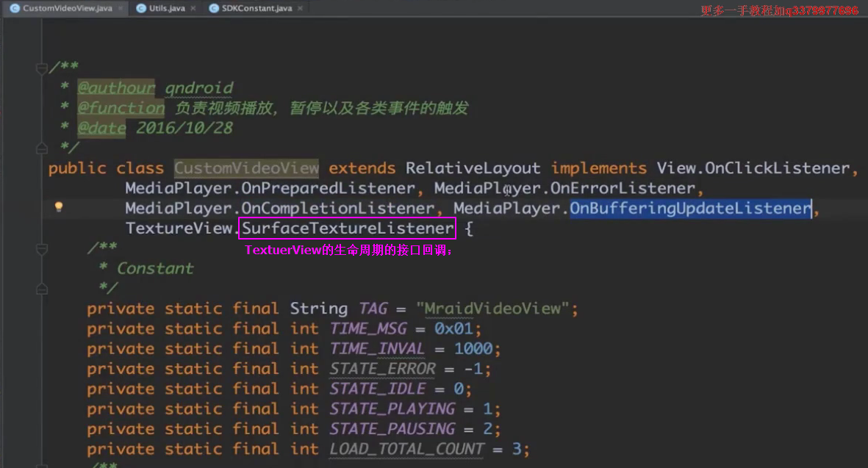Viewport: 868px width, 468px height.
Task: Click the @function Javadoc tag
Action: (121, 108)
